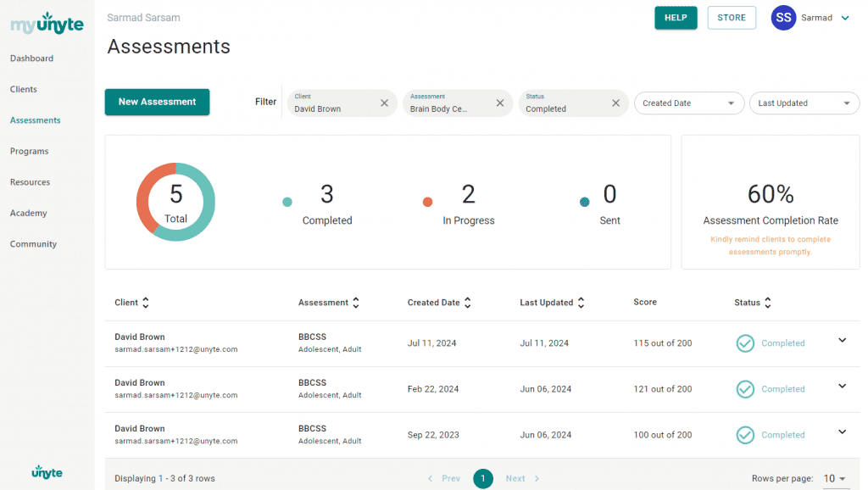Screen dimensions: 868x490
Task: Click the Unyte logo at the sidebar bottom
Action: click(x=47, y=472)
